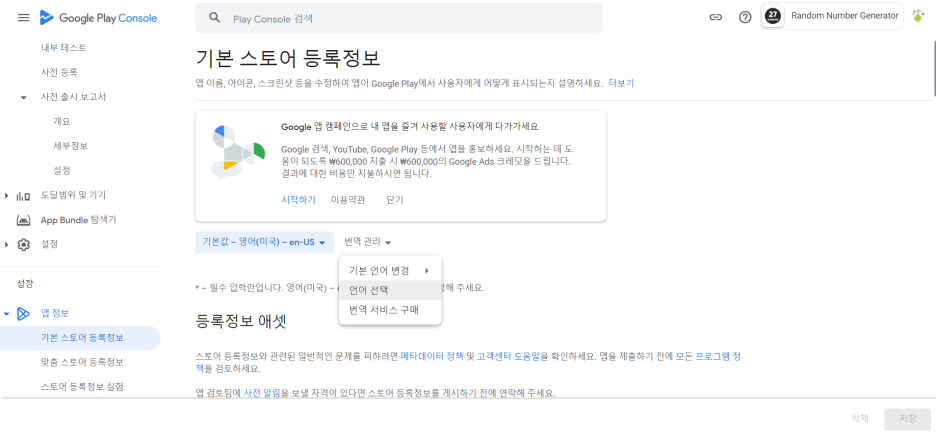Open the 메타데이터 정책 link

click(432, 356)
